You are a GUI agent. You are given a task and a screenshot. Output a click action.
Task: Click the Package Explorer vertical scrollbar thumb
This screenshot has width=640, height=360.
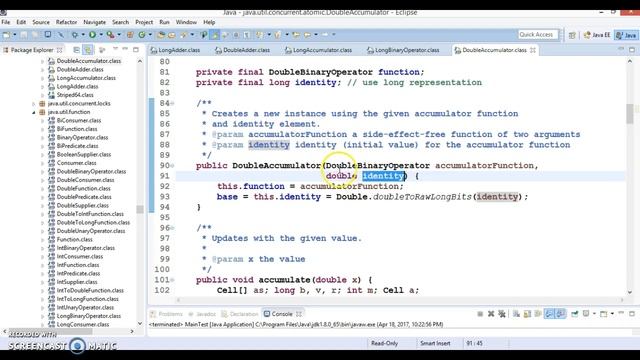pyautogui.click(x=140, y=209)
